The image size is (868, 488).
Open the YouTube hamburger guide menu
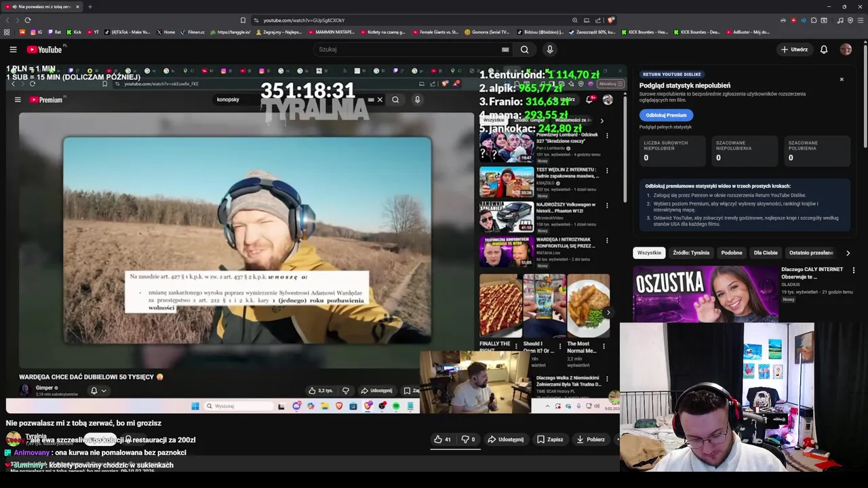click(13, 49)
